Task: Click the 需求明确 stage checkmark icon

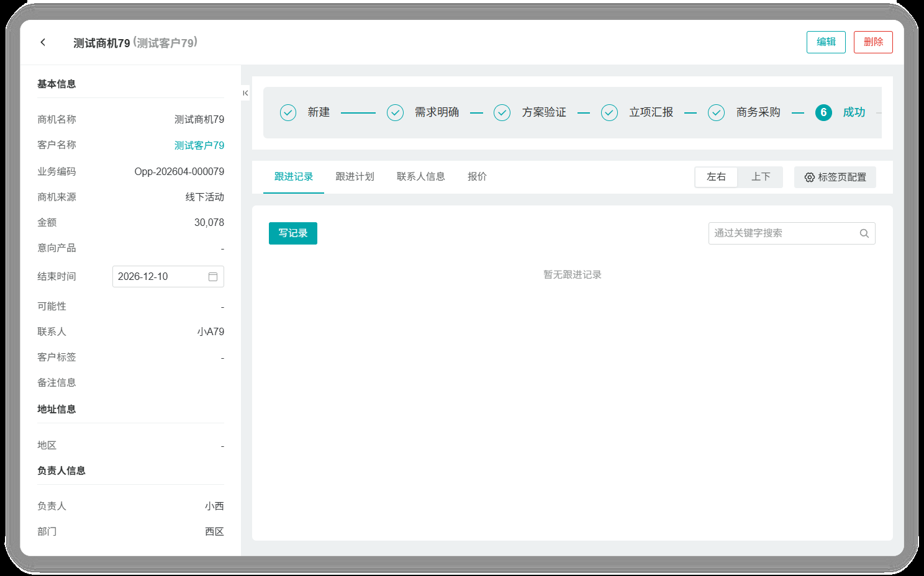Action: 396,112
